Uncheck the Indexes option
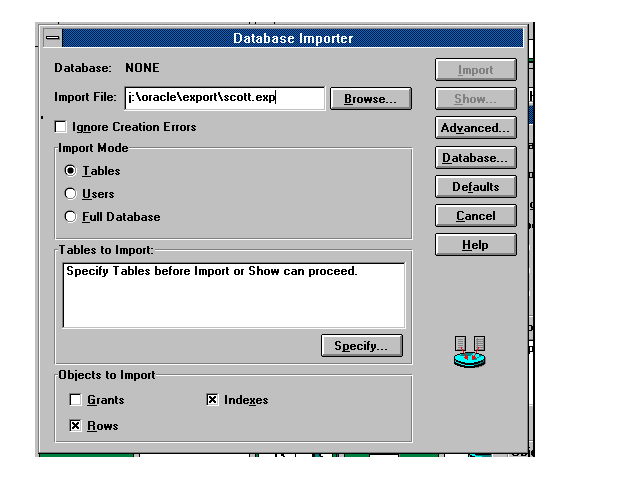Screen dimensions: 640x480 [x=212, y=400]
